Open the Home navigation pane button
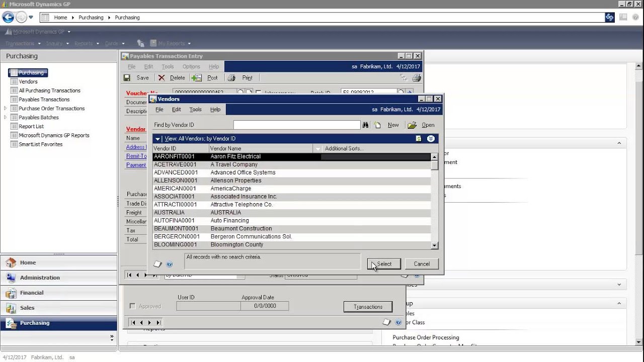Viewport: 644px width, 362px height. [59, 262]
